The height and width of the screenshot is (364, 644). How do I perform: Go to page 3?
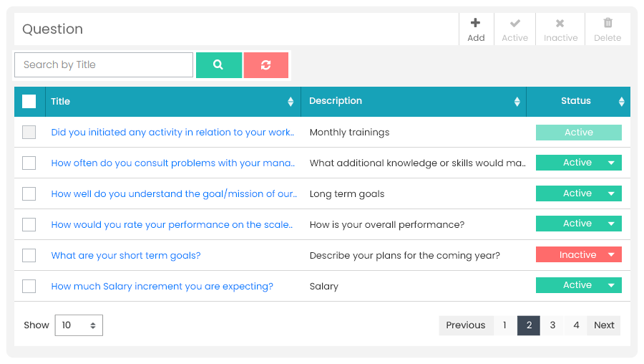[552, 325]
